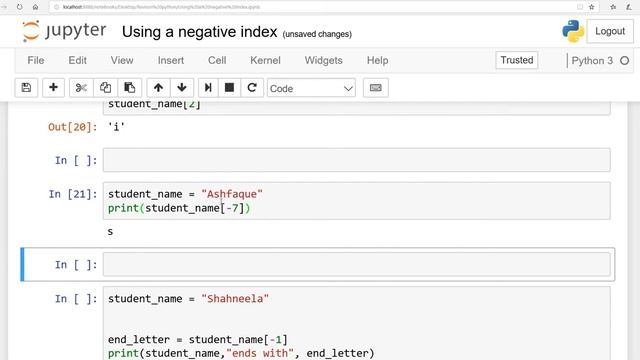
Task: Click the Out[20] prompt label
Action: (73, 127)
